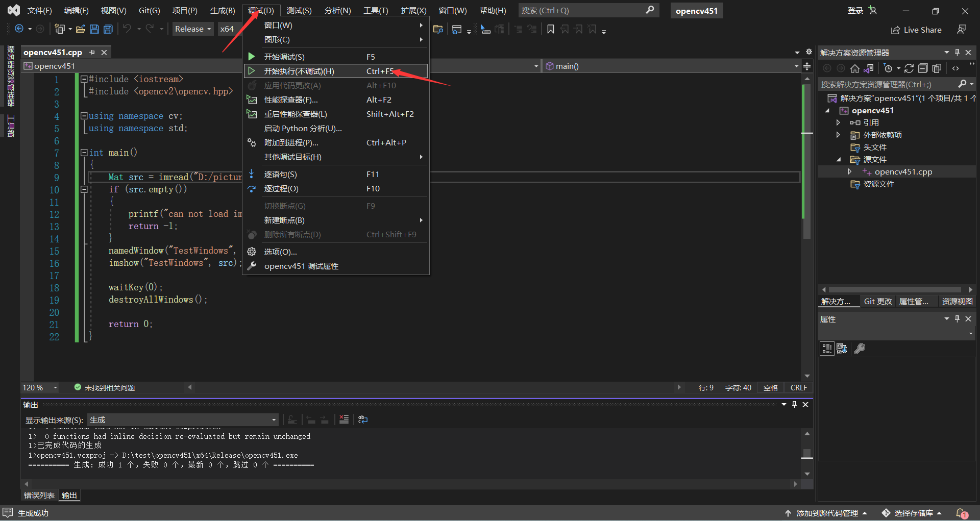Screen dimensions: 980x521
Task: Collapse all with the Solution Explorer icon
Action: tap(923, 68)
